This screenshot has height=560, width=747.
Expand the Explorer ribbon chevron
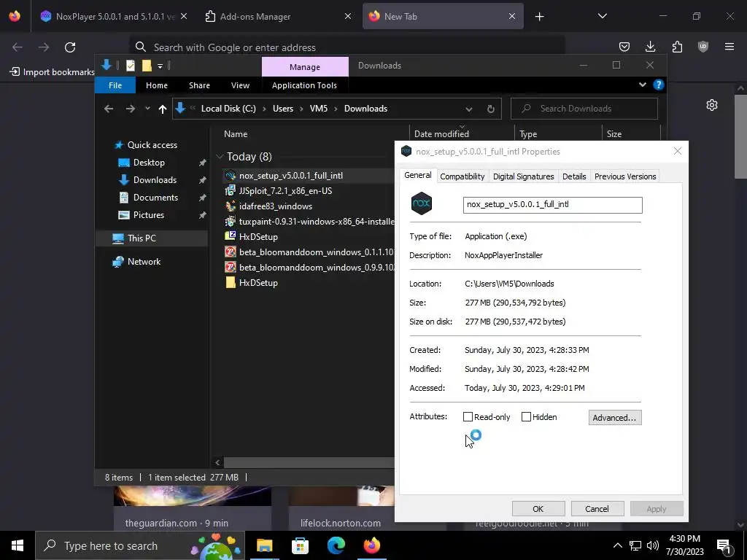click(x=643, y=85)
